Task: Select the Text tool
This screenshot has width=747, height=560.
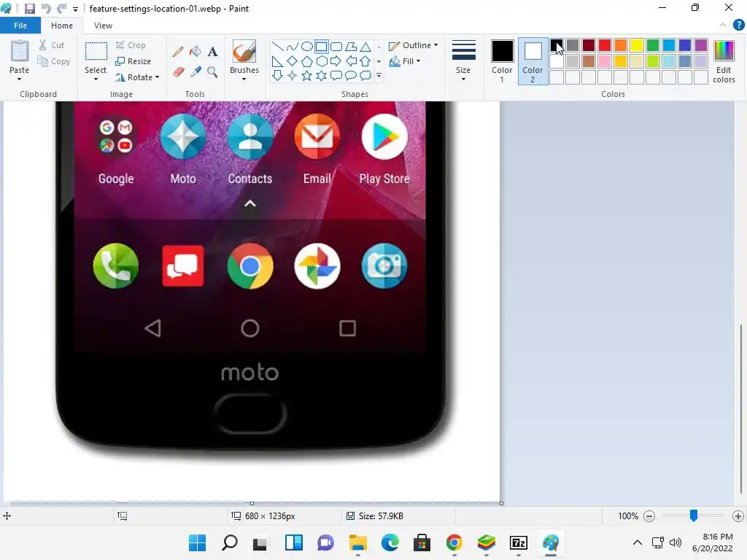Action: pos(212,52)
